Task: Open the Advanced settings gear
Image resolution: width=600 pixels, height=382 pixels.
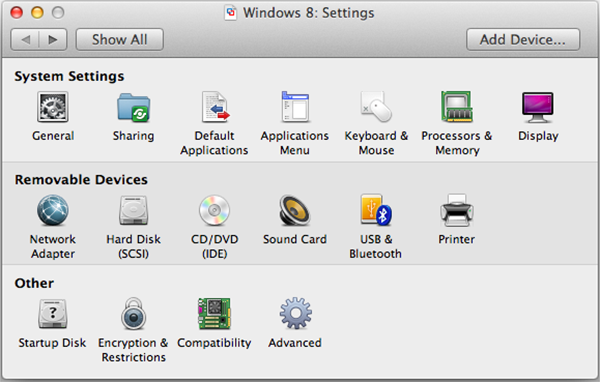Action: pyautogui.click(x=295, y=313)
